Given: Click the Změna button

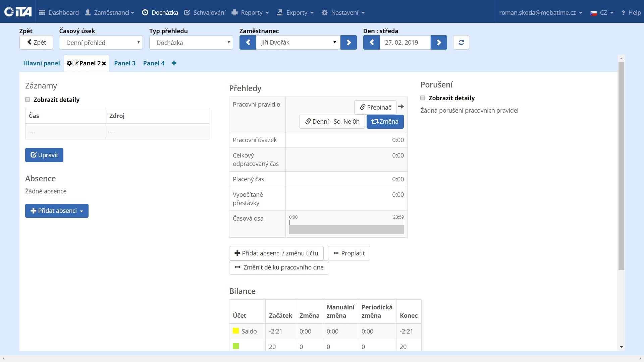Looking at the screenshot, I should point(385,122).
